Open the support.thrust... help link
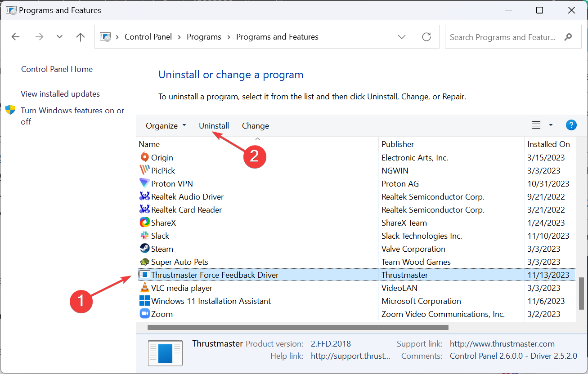 point(350,356)
